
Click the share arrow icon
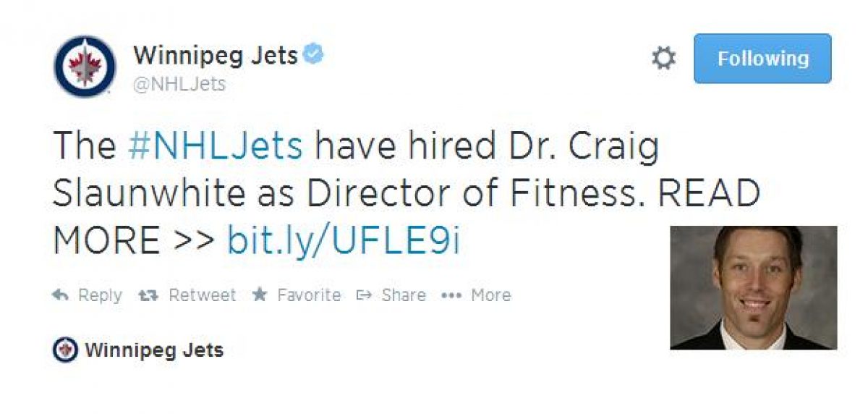point(365,295)
